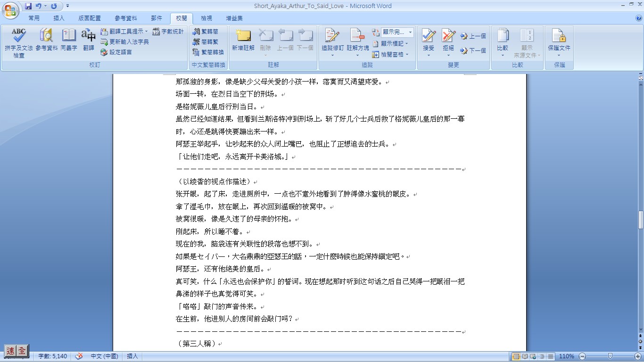Open the 檢閱窗格 dropdown arrow

pyautogui.click(x=407, y=55)
